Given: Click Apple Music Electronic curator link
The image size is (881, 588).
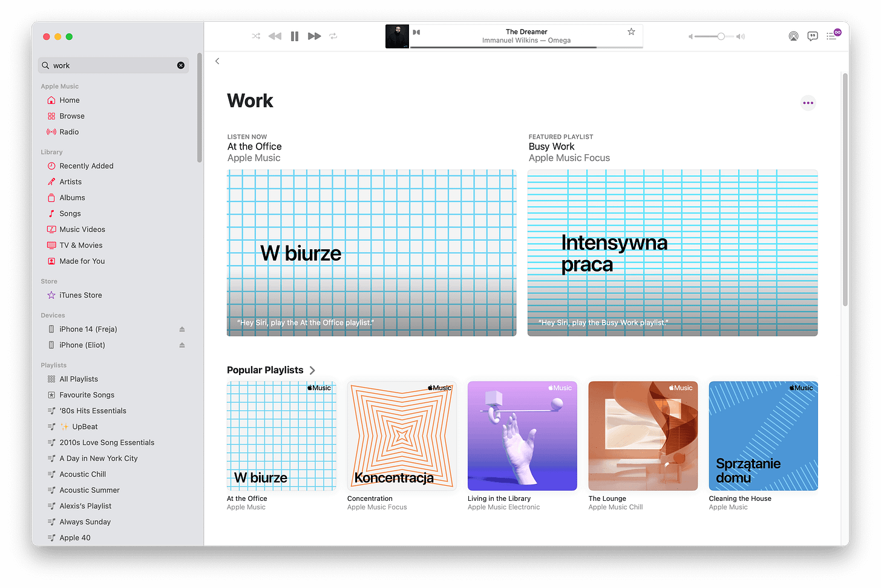Looking at the screenshot, I should point(503,507).
